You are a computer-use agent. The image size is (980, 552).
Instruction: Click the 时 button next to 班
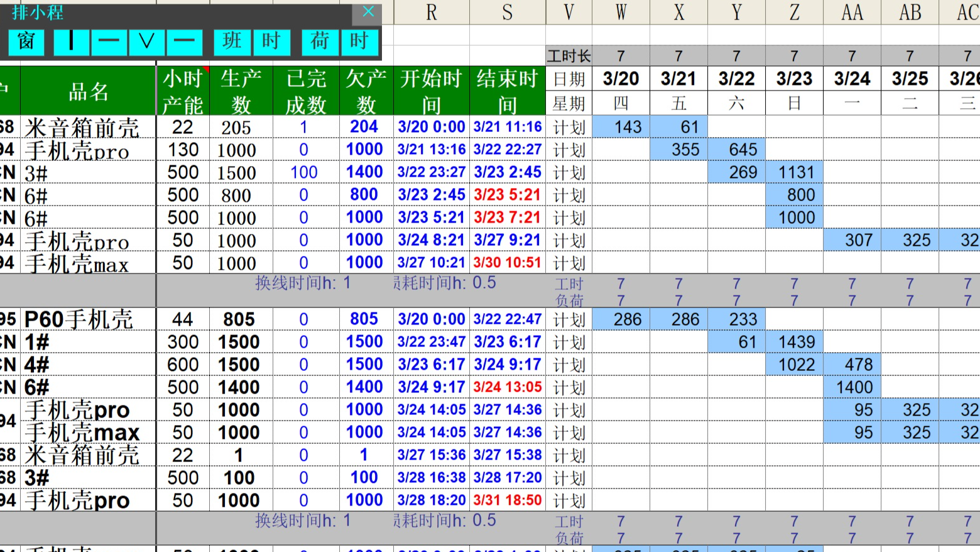[271, 42]
